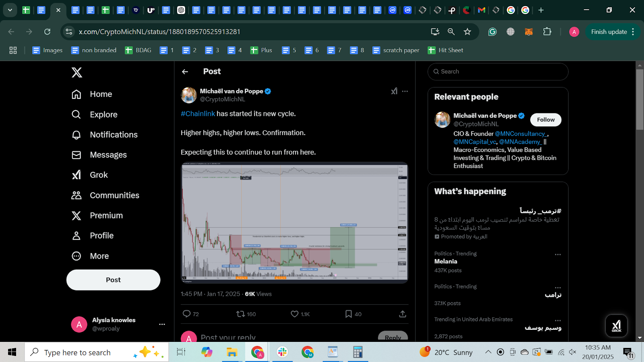
Task: Click the page vertical scrollbar
Action: [x=640, y=99]
